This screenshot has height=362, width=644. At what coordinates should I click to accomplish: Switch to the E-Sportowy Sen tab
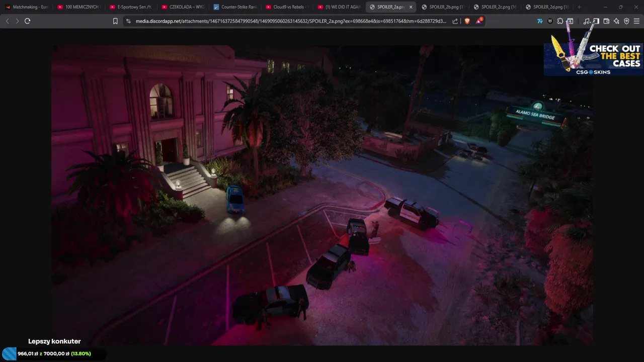coord(130,7)
